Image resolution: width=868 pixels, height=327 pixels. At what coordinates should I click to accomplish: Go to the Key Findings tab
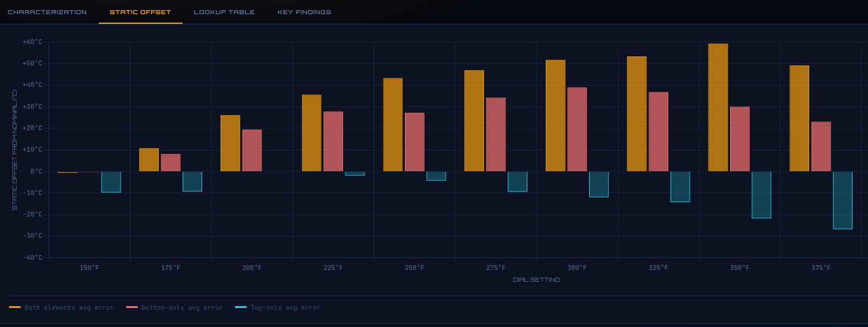click(304, 12)
